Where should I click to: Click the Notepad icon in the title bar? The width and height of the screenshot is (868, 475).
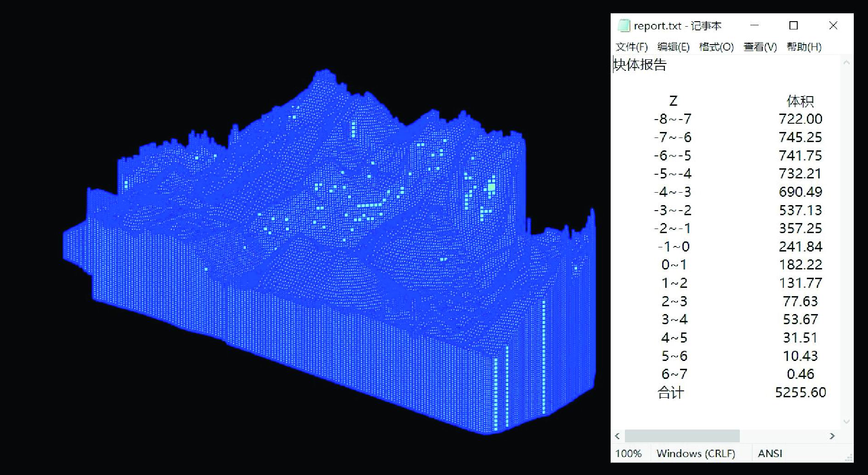pos(624,26)
